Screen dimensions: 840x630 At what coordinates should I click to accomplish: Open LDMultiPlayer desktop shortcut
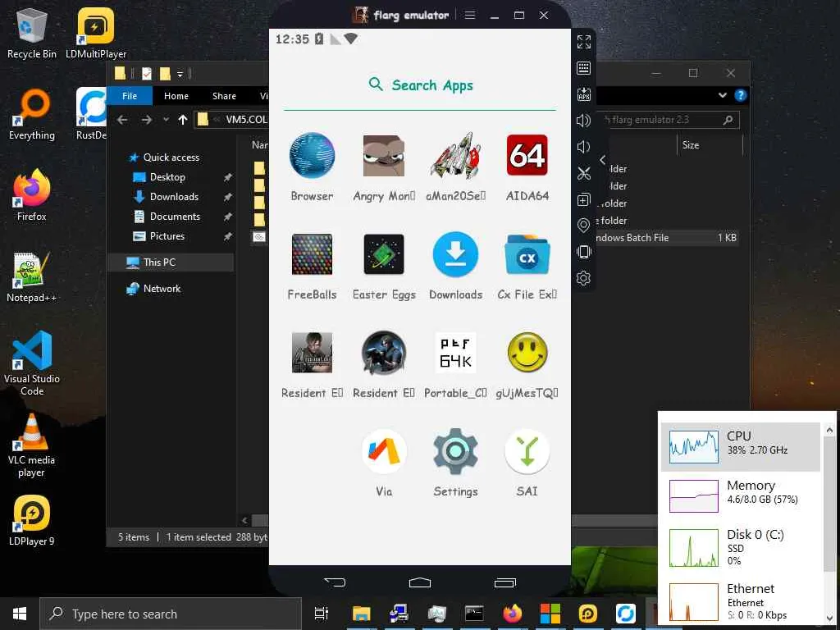click(96, 34)
